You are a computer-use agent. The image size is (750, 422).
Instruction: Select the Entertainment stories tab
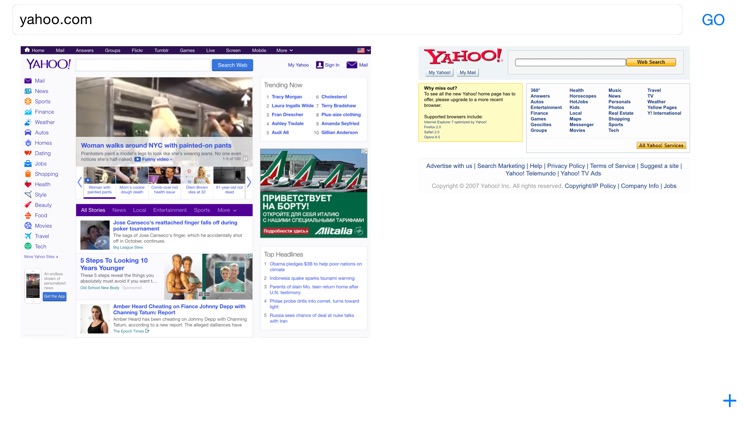(x=170, y=210)
